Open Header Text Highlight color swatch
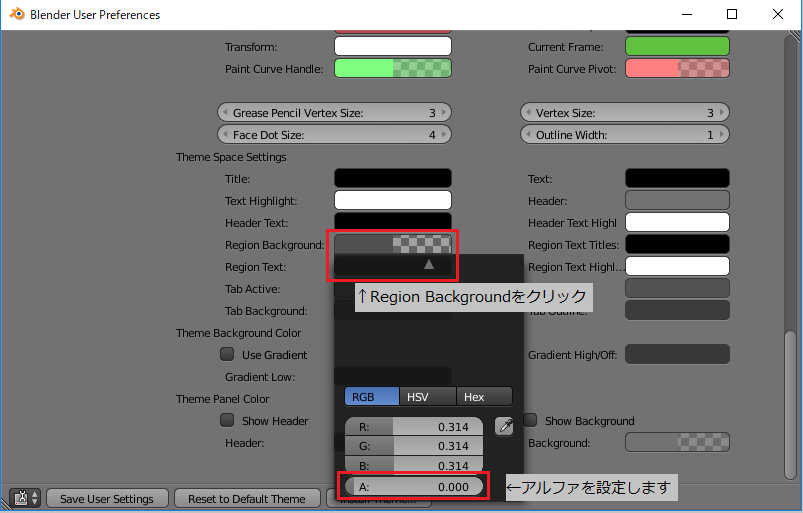803x513 pixels. [x=677, y=223]
